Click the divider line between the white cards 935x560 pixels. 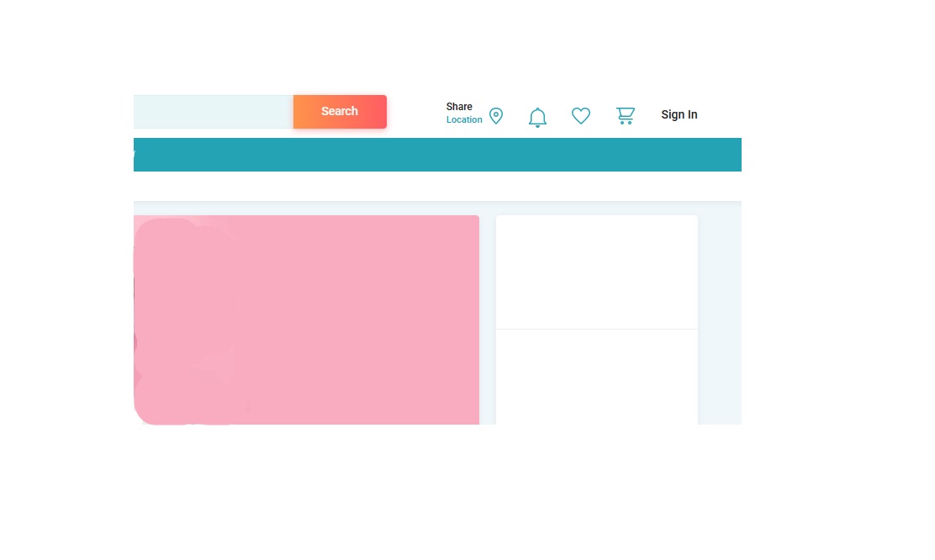596,329
